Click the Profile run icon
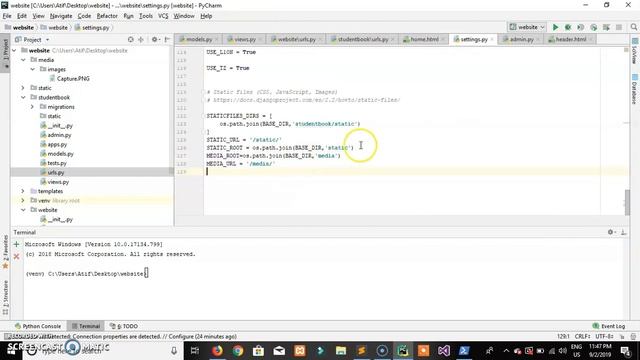 coord(593,27)
